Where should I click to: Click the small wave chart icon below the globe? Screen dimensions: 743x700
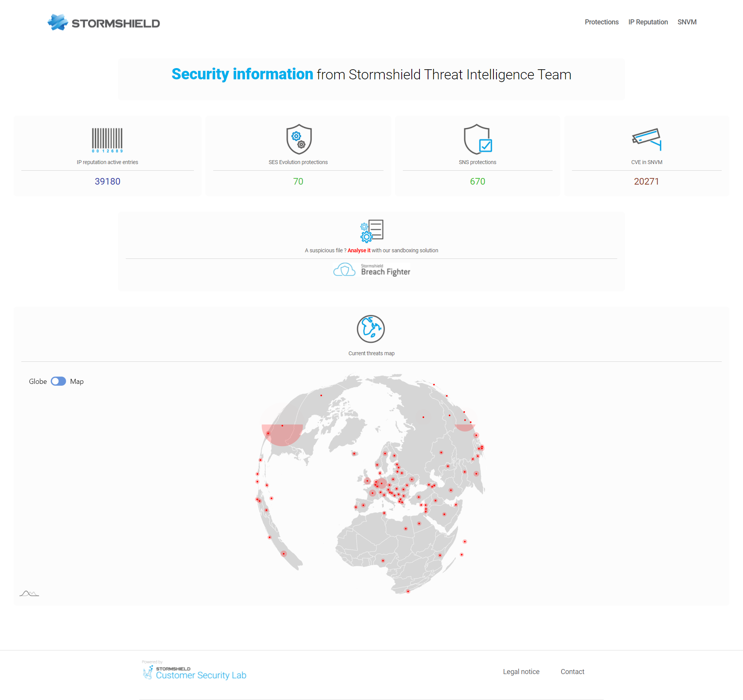tap(29, 593)
